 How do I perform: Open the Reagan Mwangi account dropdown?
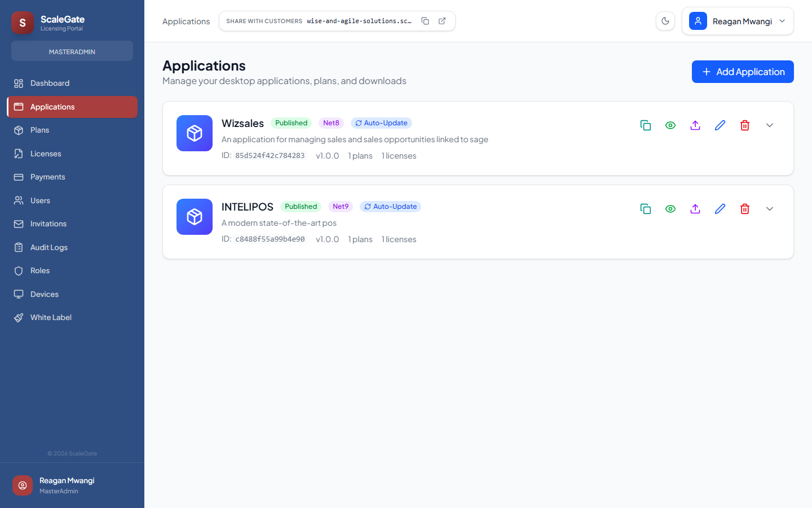(x=738, y=20)
